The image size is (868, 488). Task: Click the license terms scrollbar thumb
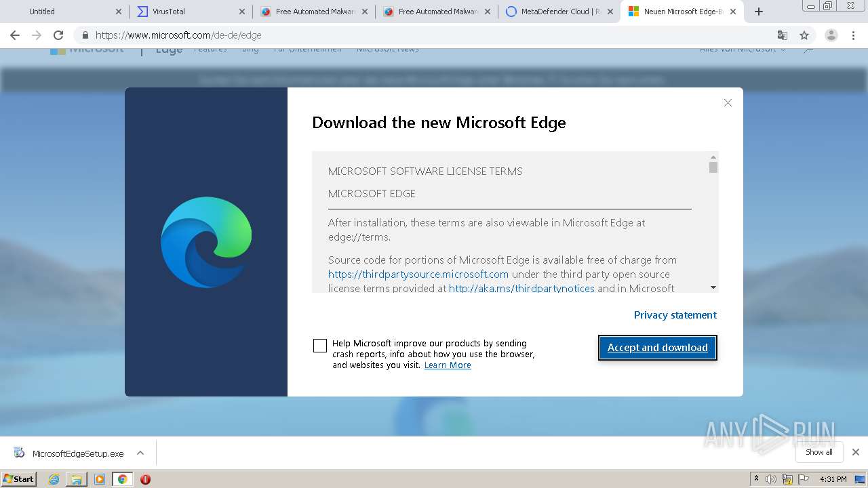tap(713, 167)
